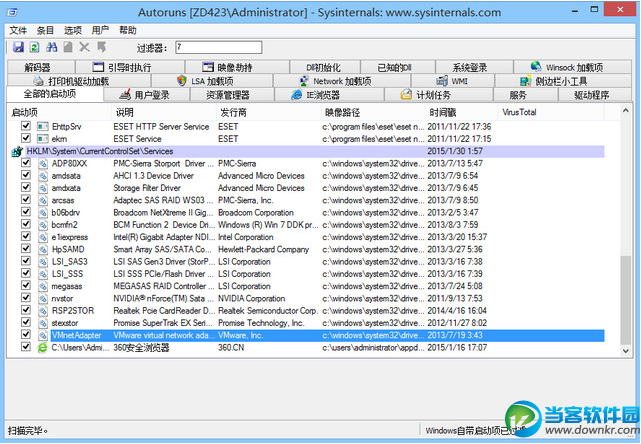Viewport: 641px width, 444px height.
Task: Switch to the IE浏览器 tab
Action: (329, 95)
